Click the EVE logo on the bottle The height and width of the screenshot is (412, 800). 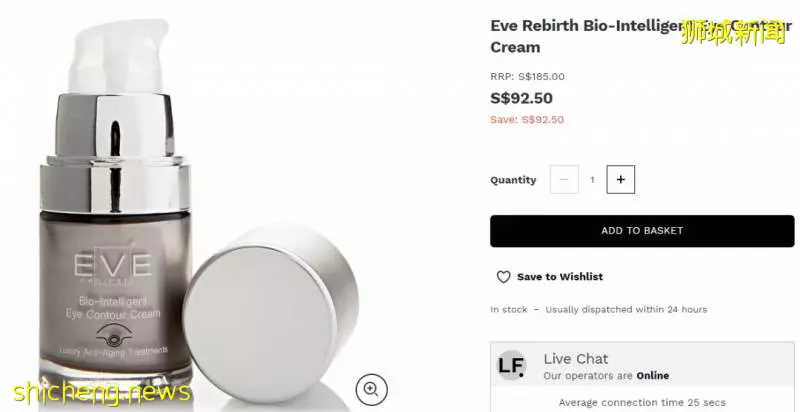(x=113, y=265)
